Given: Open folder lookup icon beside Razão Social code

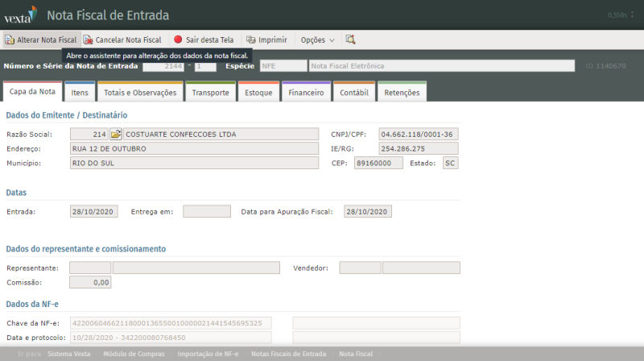Looking at the screenshot, I should click(x=116, y=134).
